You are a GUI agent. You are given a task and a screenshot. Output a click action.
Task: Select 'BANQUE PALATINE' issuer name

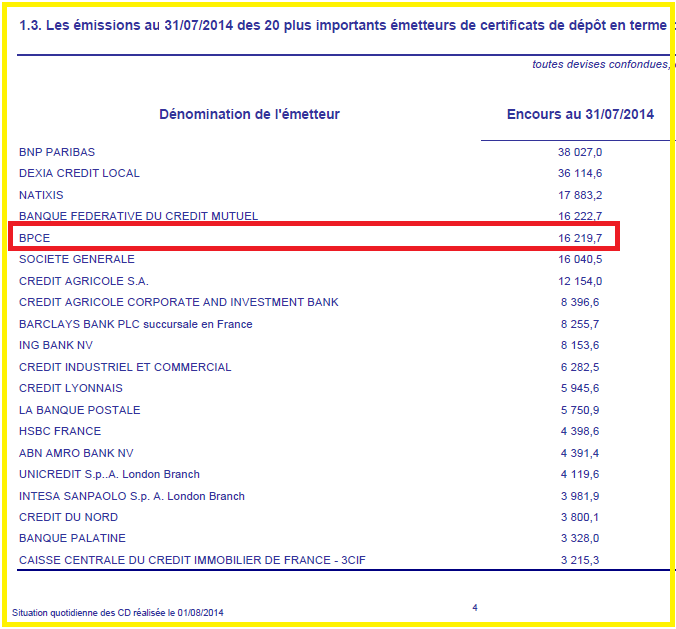[x=72, y=538]
